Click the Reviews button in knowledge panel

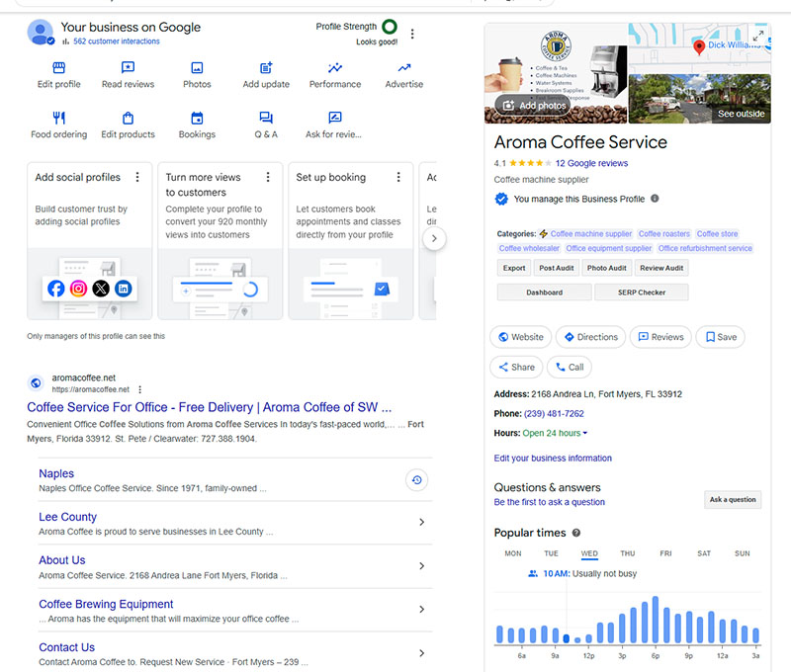coord(660,337)
